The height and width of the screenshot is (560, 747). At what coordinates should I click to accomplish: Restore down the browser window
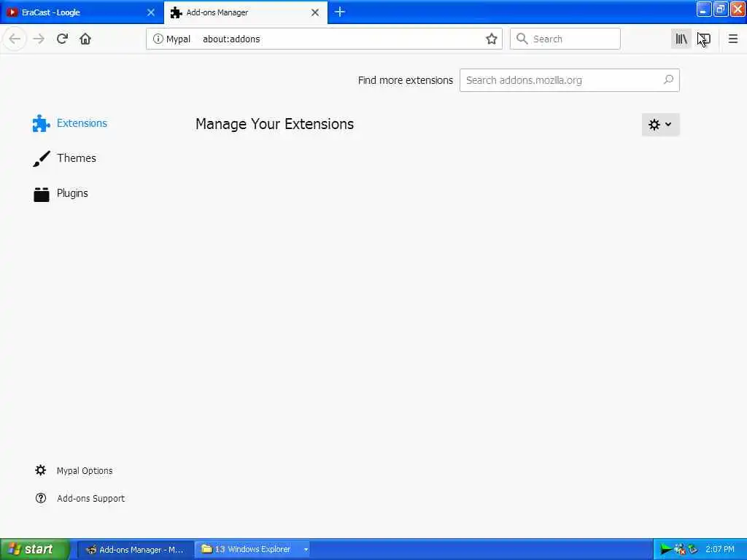pos(721,9)
